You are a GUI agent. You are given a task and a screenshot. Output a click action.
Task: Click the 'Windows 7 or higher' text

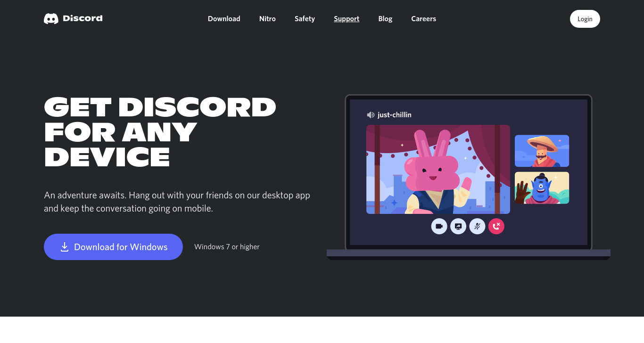227,247
